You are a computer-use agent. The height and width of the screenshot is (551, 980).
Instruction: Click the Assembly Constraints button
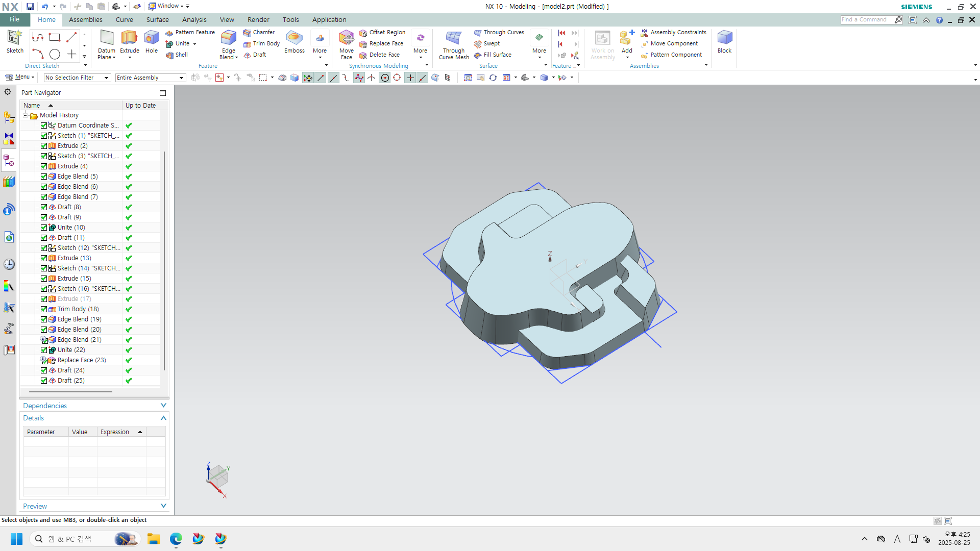(674, 32)
